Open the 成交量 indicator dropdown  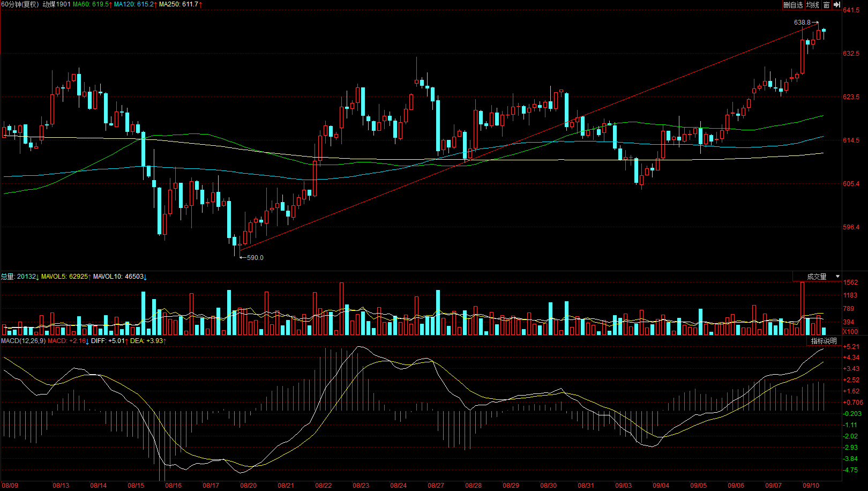click(817, 277)
